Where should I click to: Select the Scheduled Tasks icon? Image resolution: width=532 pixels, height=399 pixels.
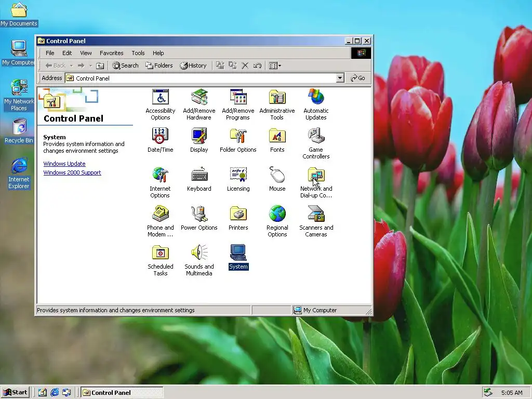[160, 253]
